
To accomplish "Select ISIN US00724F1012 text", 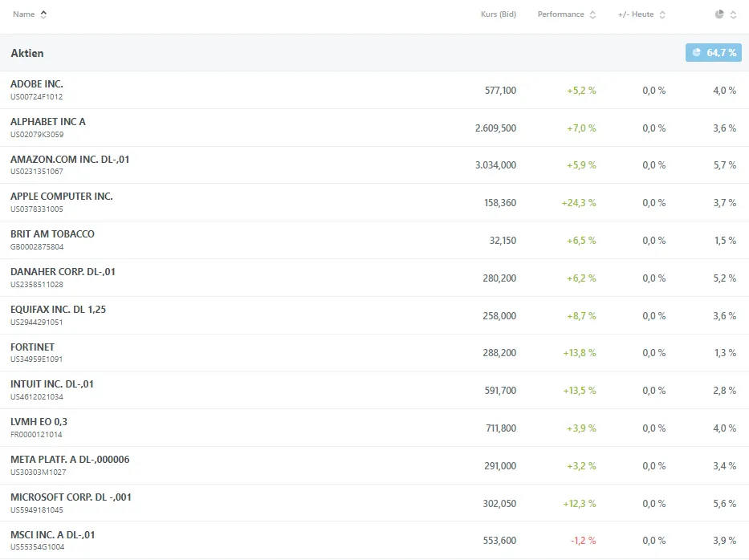I will pyautogui.click(x=36, y=97).
